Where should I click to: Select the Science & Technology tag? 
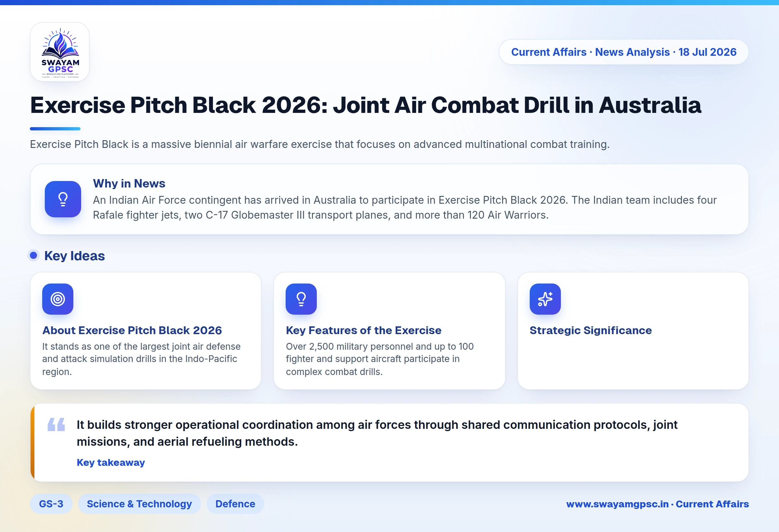[140, 503]
